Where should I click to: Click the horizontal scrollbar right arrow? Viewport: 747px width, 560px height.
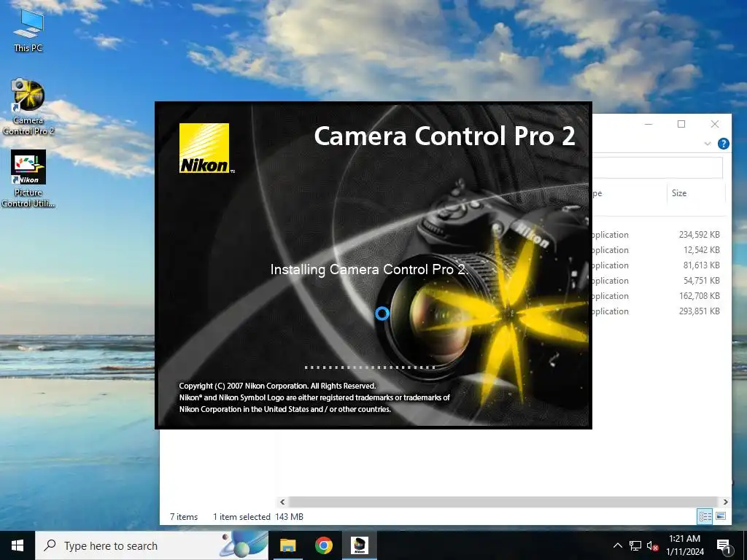725,502
